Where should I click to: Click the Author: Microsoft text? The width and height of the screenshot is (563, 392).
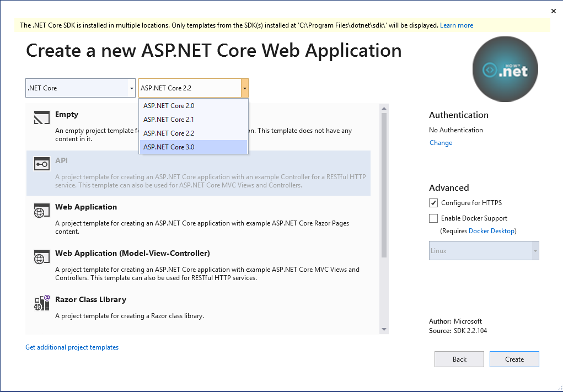[455, 321]
